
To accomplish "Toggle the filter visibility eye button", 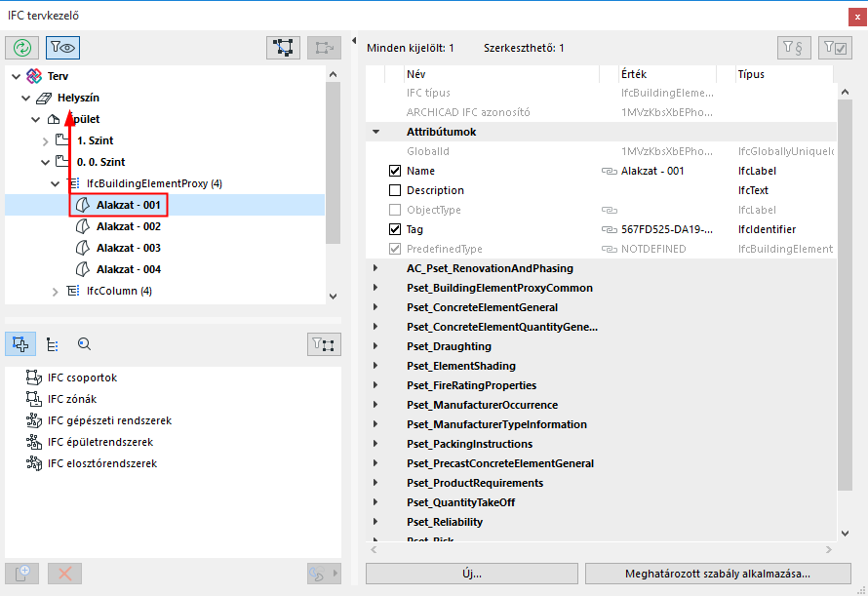I will pos(63,47).
